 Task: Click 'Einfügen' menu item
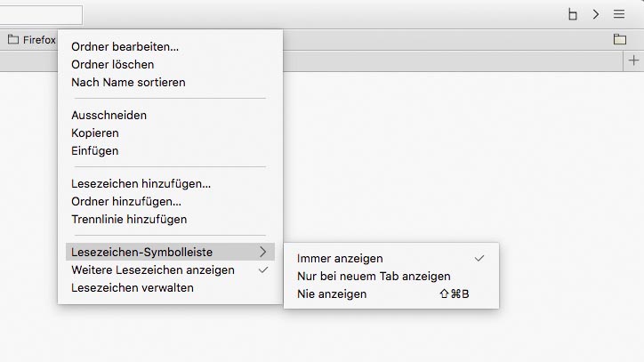(x=94, y=150)
